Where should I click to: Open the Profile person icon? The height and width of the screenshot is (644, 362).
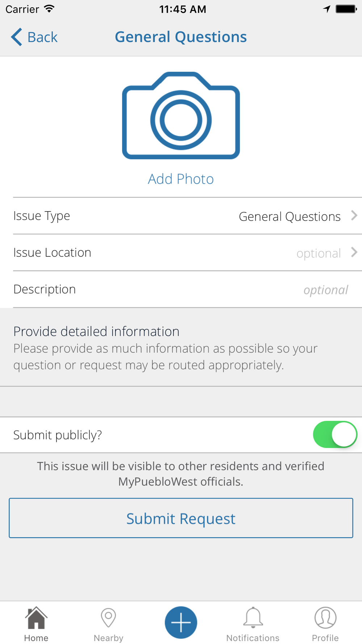(x=325, y=618)
